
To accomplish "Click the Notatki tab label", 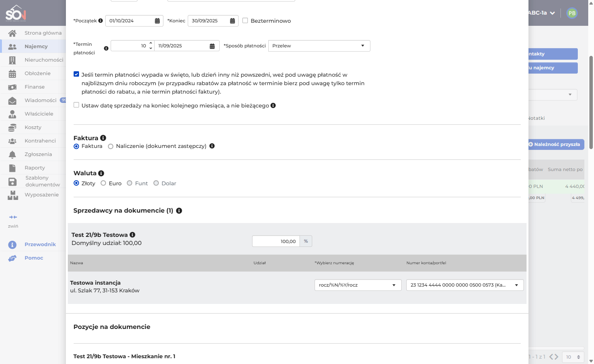I will (x=536, y=118).
